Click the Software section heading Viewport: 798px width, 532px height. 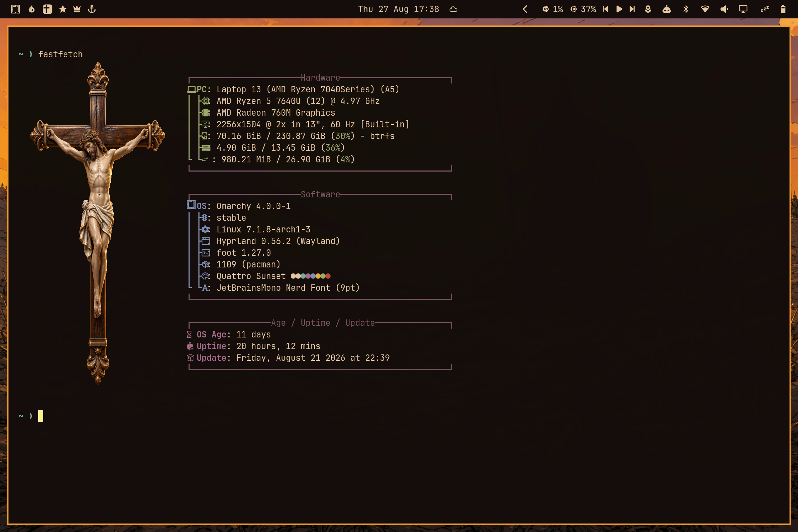click(320, 195)
